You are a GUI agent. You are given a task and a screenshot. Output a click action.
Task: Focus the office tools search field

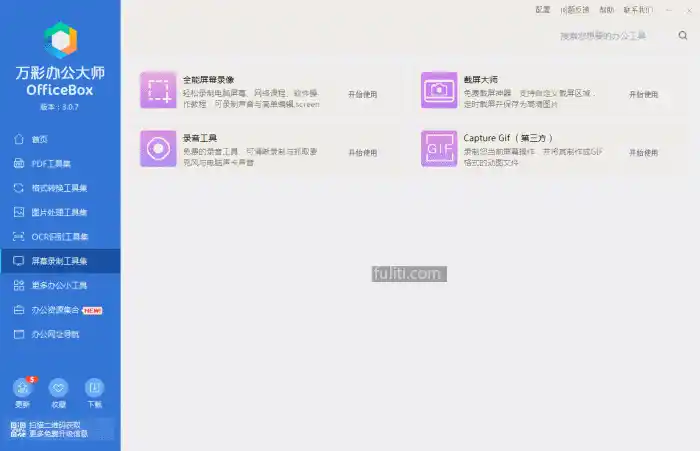616,36
